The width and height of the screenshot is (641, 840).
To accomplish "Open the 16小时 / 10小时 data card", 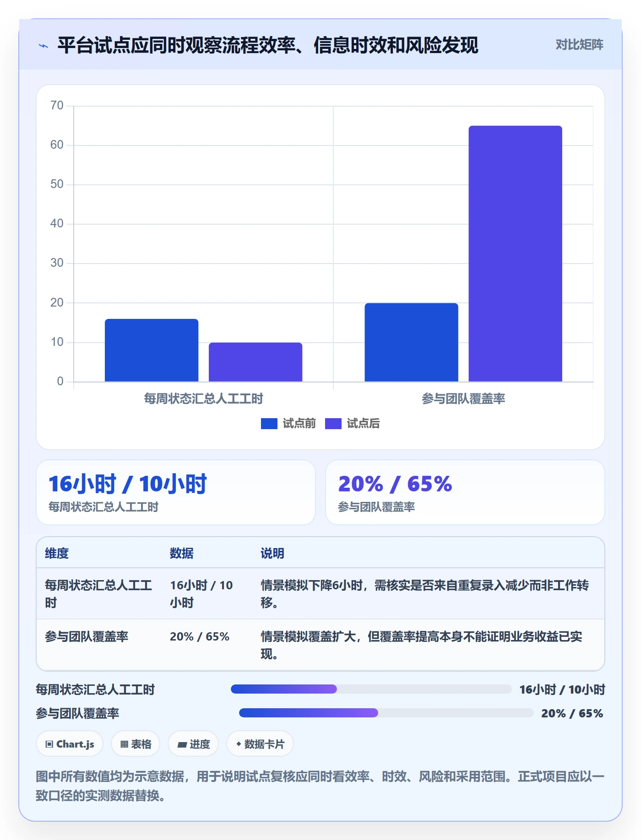I will coord(176,492).
